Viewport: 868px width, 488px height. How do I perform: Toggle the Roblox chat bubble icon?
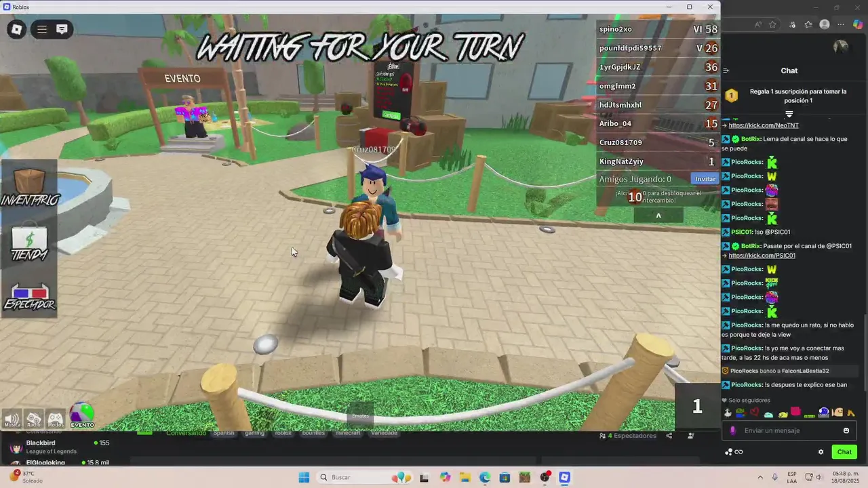62,29
